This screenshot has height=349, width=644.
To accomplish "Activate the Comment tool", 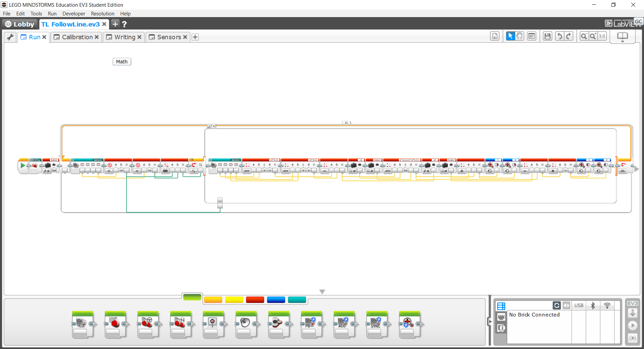I will (x=532, y=36).
